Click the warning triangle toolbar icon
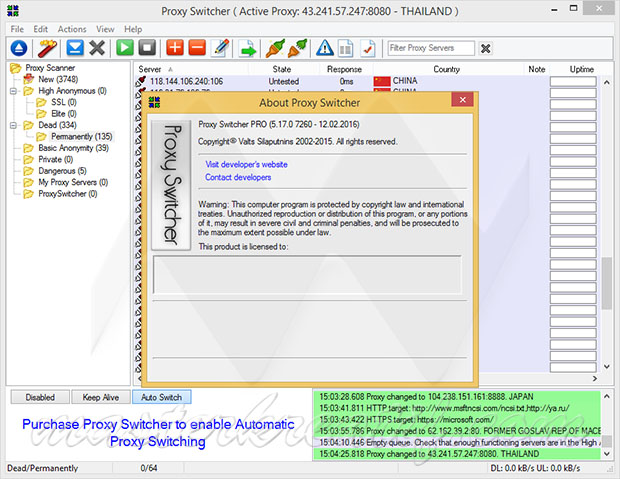Screen dimensions: 620x479 pos(325,48)
